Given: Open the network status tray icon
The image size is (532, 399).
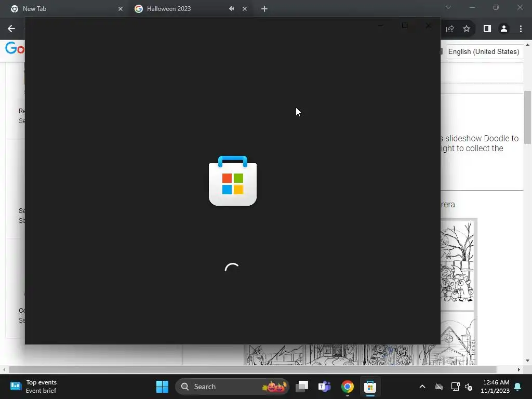Looking at the screenshot, I should coord(455,387).
